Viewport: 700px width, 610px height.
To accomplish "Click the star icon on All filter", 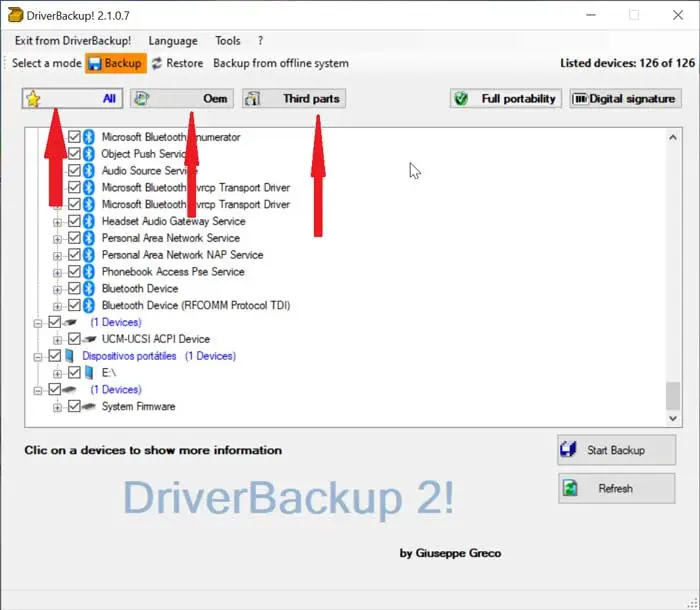I will [x=33, y=99].
